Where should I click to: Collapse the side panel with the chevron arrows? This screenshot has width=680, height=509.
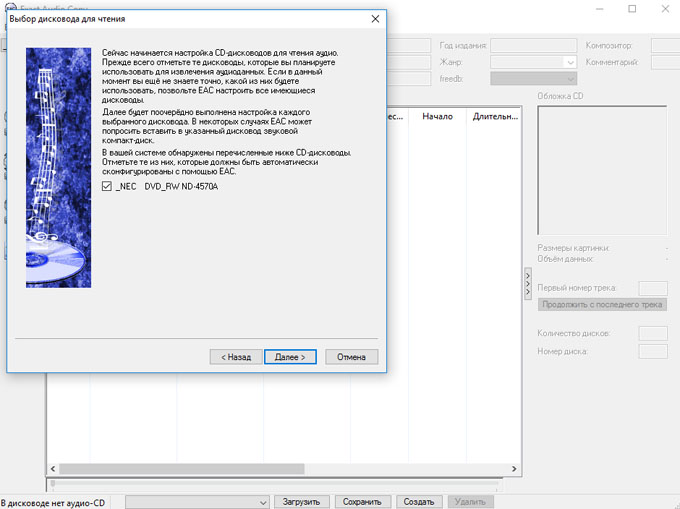(528, 283)
